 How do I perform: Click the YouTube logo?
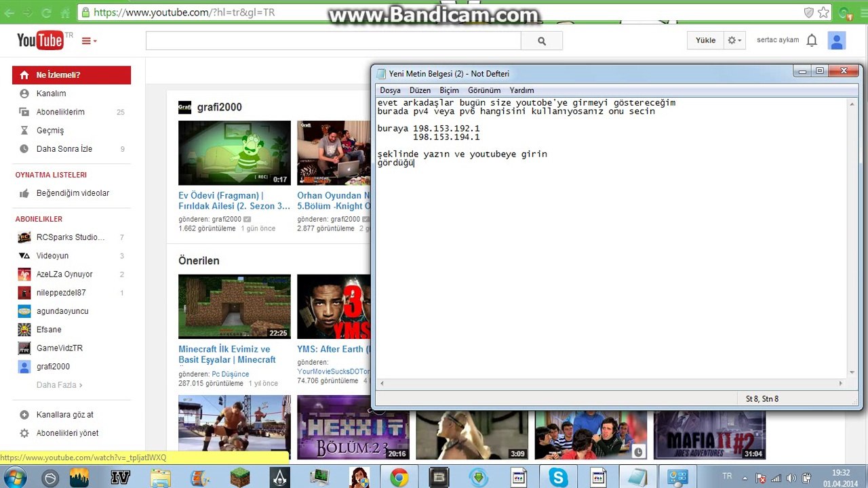41,41
